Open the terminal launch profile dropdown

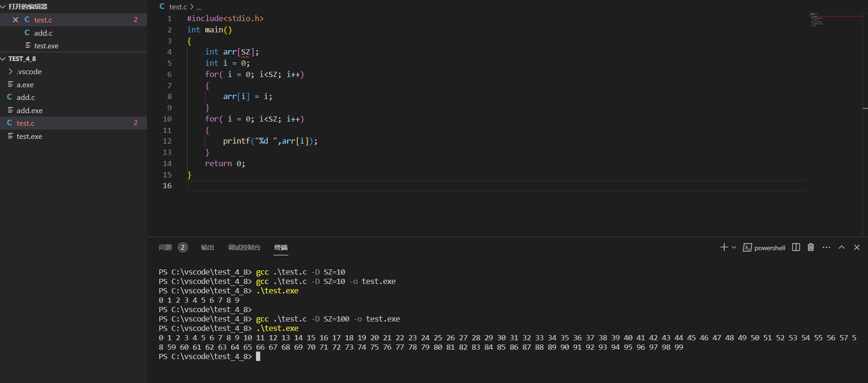click(734, 247)
